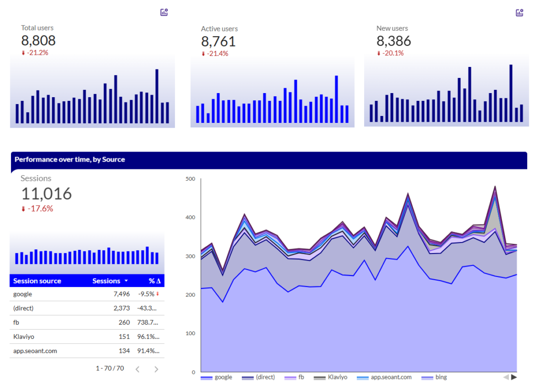Click the chart icon above Total users

click(164, 12)
